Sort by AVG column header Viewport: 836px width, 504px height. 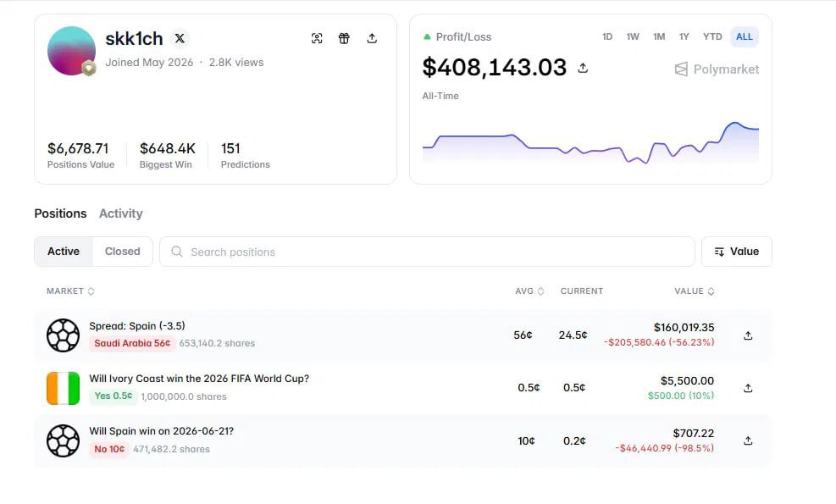(529, 291)
